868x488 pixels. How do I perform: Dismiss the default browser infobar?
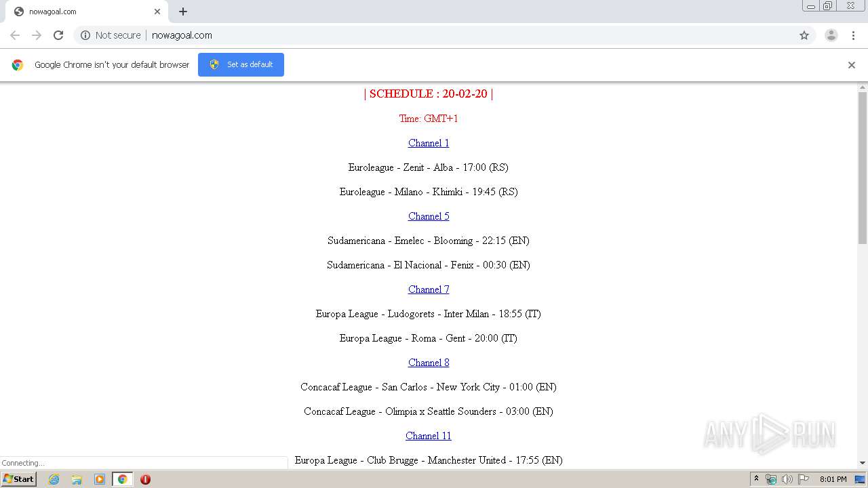(x=852, y=65)
